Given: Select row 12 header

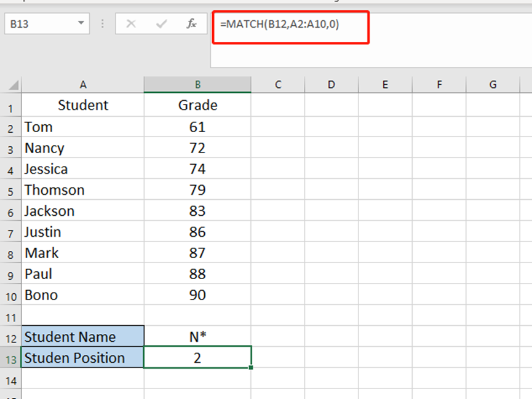Looking at the screenshot, I should 10,337.
